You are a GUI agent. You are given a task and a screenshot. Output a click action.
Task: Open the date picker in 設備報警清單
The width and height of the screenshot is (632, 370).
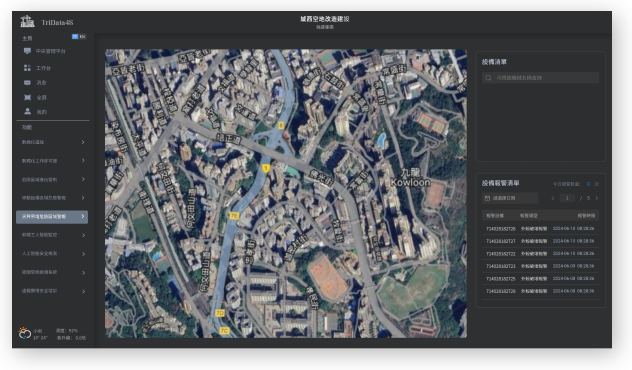point(510,198)
